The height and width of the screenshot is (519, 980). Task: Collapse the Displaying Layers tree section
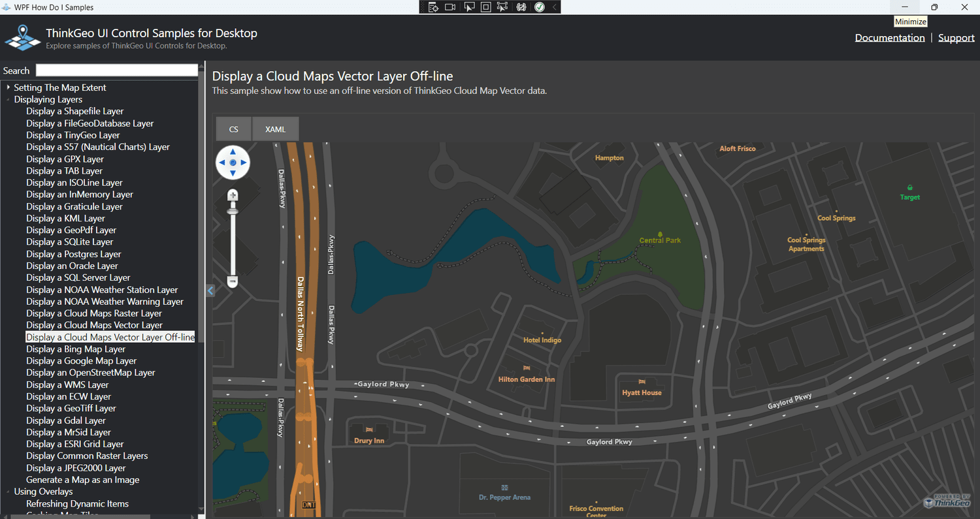[x=8, y=99]
